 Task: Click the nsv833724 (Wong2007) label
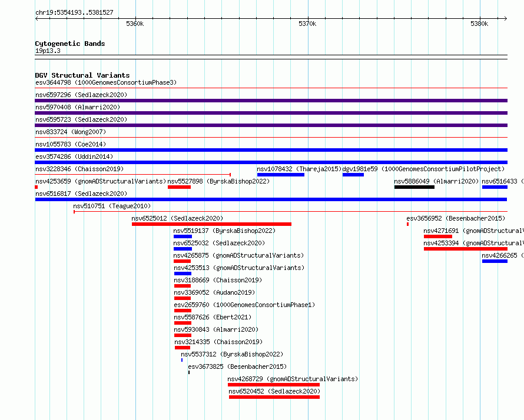pos(71,132)
